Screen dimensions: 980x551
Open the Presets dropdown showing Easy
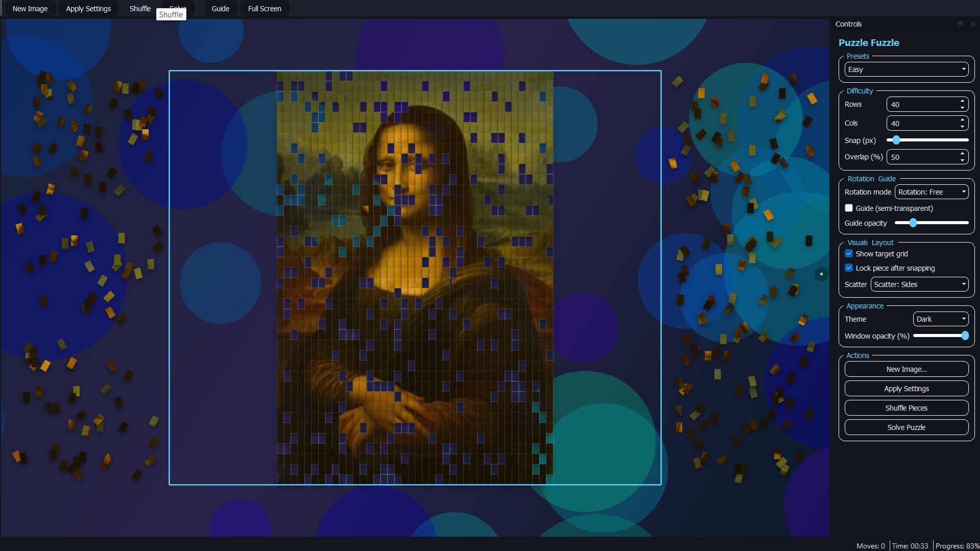tap(906, 69)
